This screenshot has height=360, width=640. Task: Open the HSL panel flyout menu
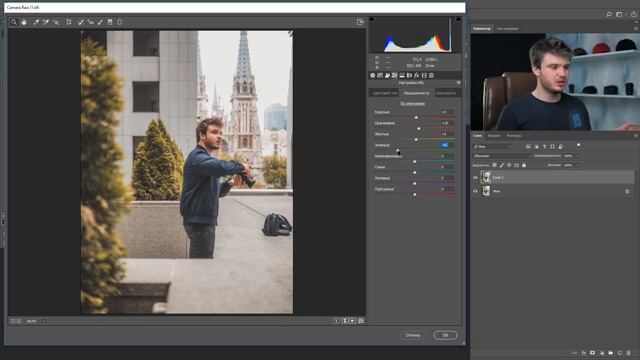coord(458,83)
